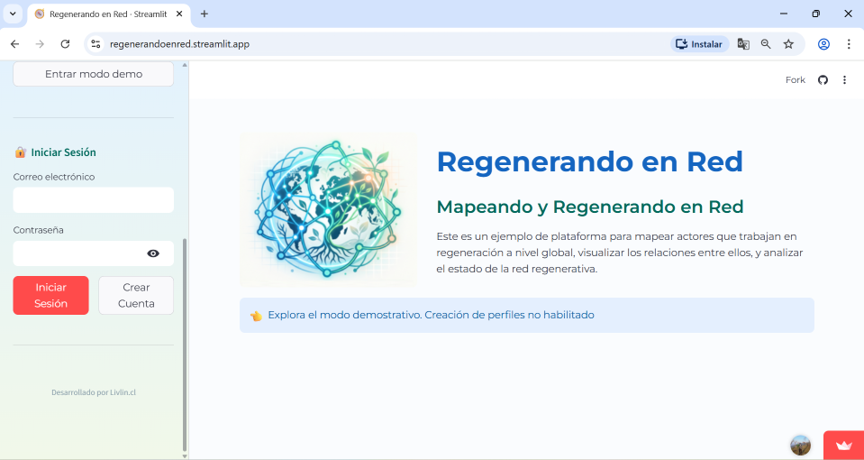This screenshot has height=460, width=864.
Task: Focus the Correo electrónico field
Action: (x=93, y=200)
